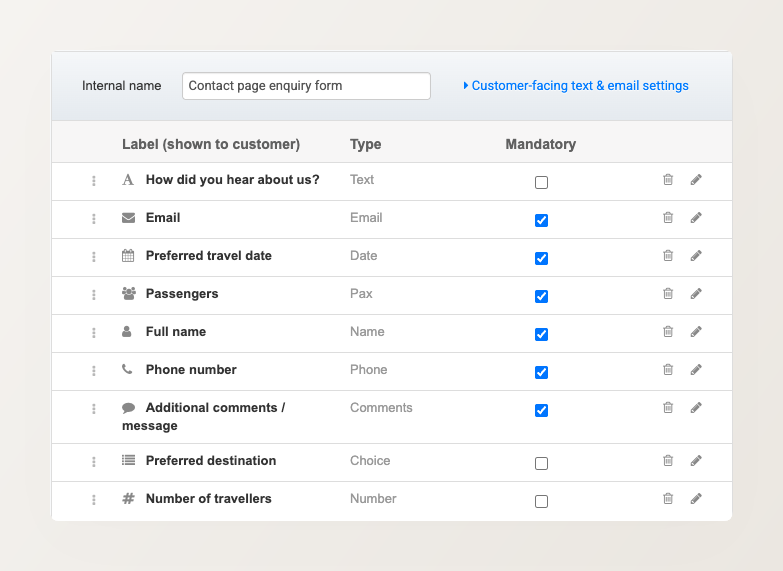Delete the Preferred travel date field
The width and height of the screenshot is (783, 571).
668,255
